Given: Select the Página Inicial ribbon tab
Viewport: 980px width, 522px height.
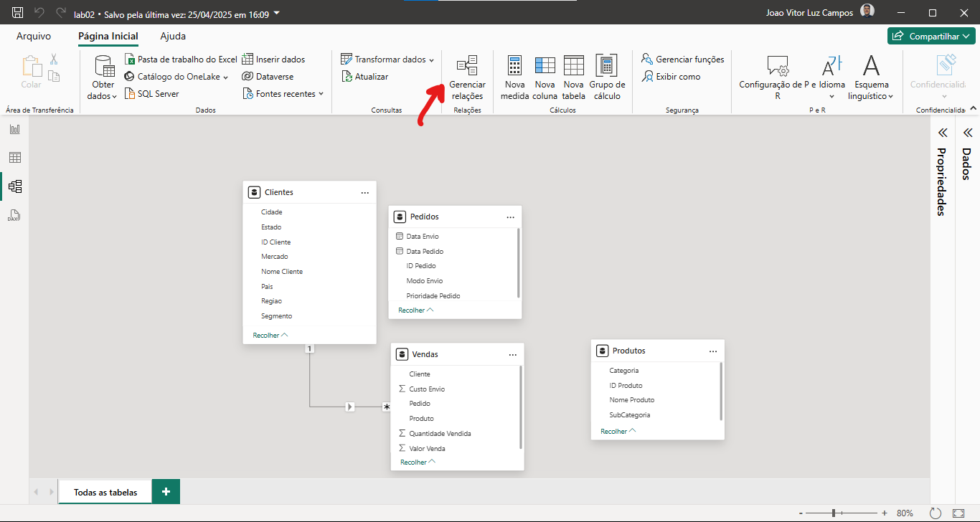Looking at the screenshot, I should click(108, 36).
